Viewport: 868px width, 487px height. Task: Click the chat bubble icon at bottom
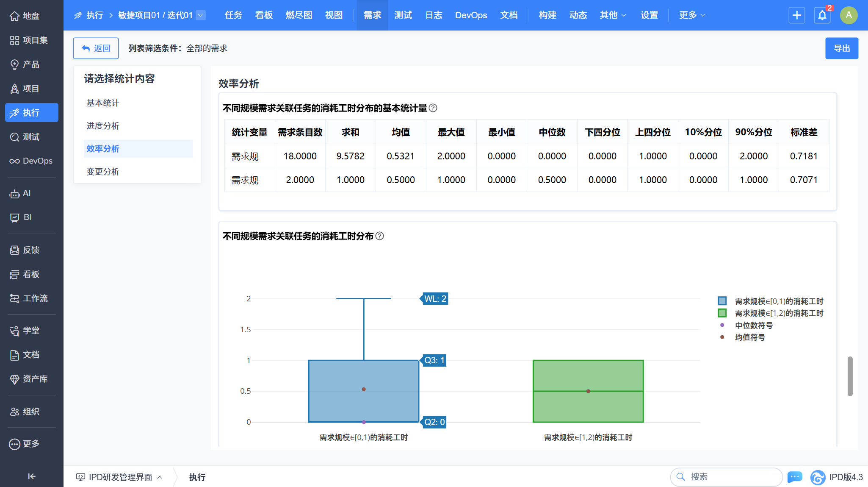[795, 477]
